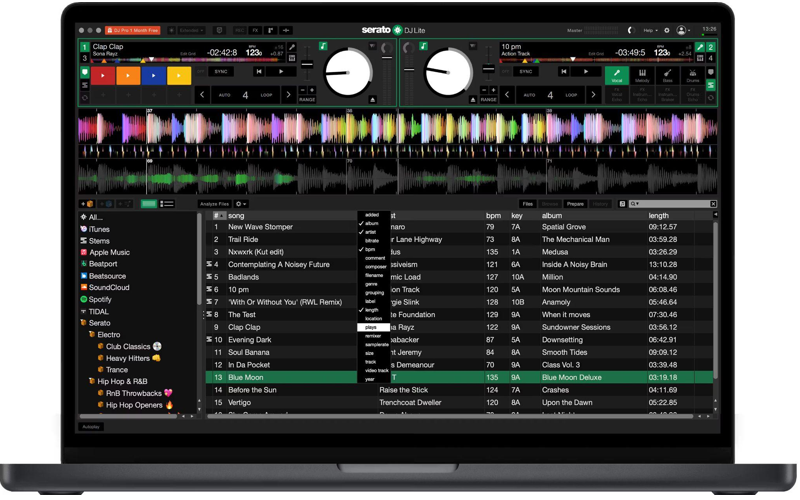Double auto loop length on deck 2
The height and width of the screenshot is (500, 800).
[593, 95]
